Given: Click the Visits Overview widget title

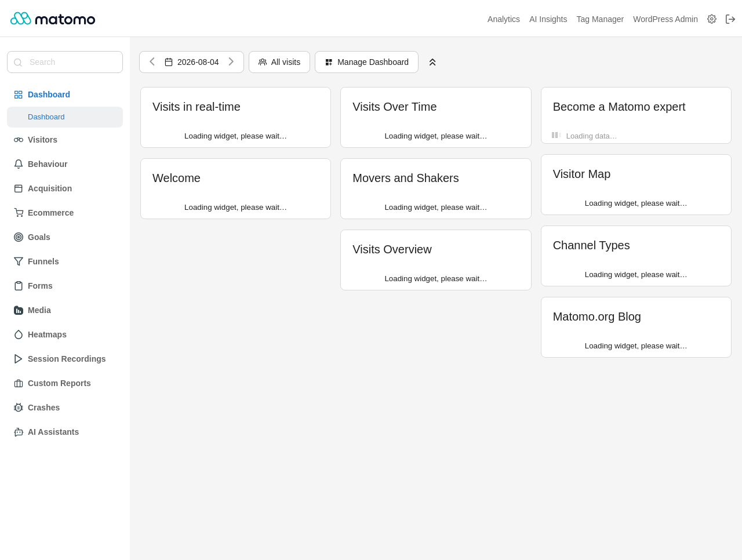Looking at the screenshot, I should [x=392, y=249].
